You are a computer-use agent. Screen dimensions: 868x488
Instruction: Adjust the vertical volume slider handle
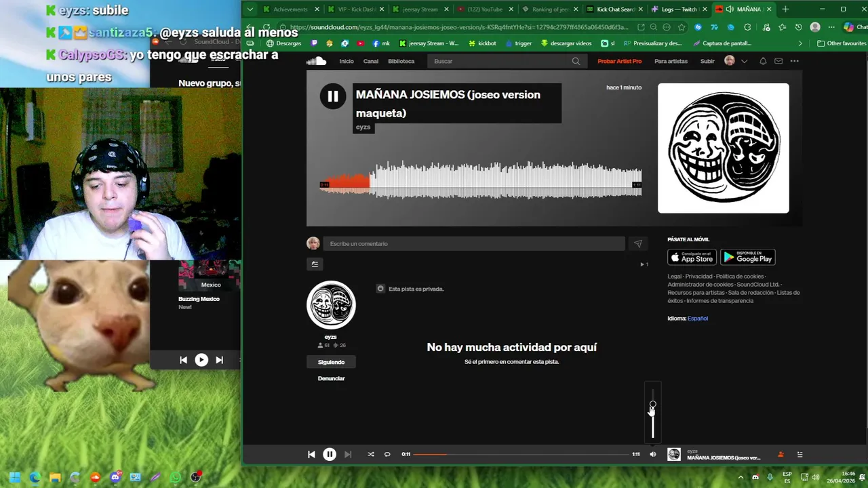coord(652,405)
